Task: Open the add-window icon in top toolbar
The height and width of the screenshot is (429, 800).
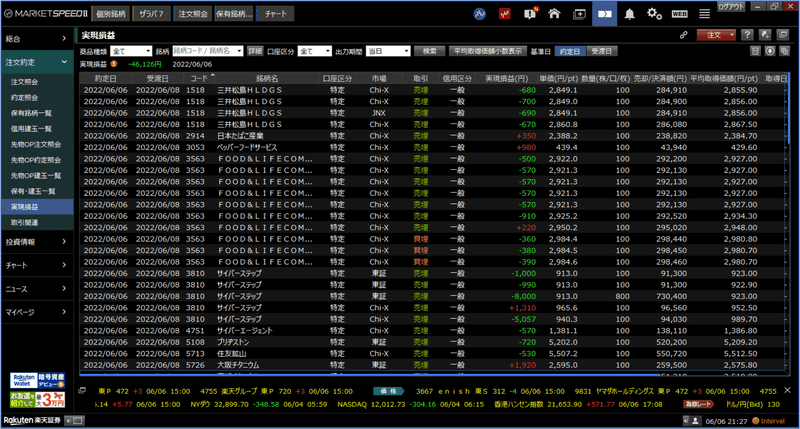Action: coord(580,14)
